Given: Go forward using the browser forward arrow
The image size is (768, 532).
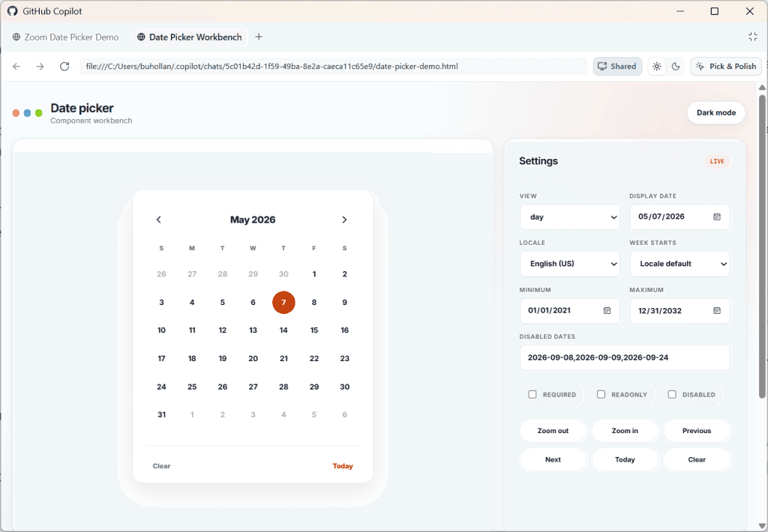Looking at the screenshot, I should click(x=40, y=67).
